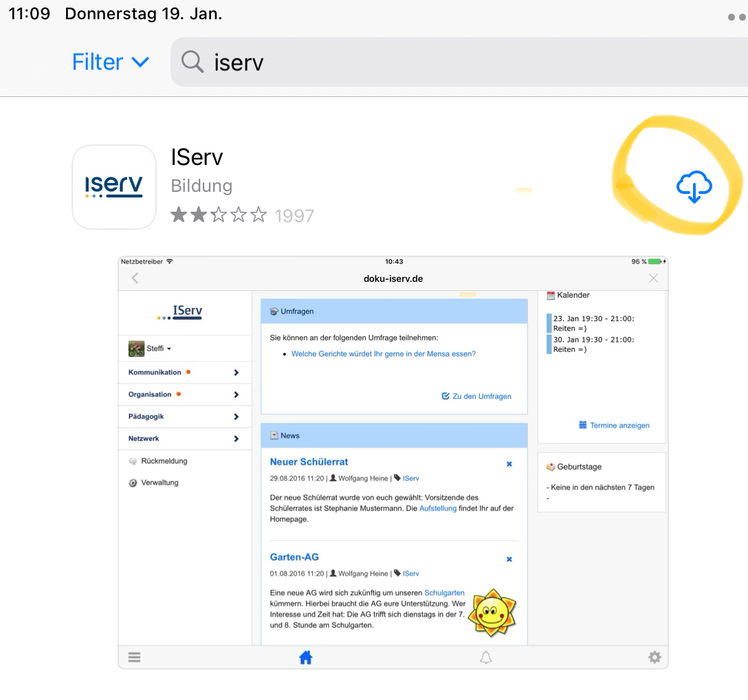The image size is (748, 700).
Task: Expand the Pädagogik menu
Action: pos(185,417)
